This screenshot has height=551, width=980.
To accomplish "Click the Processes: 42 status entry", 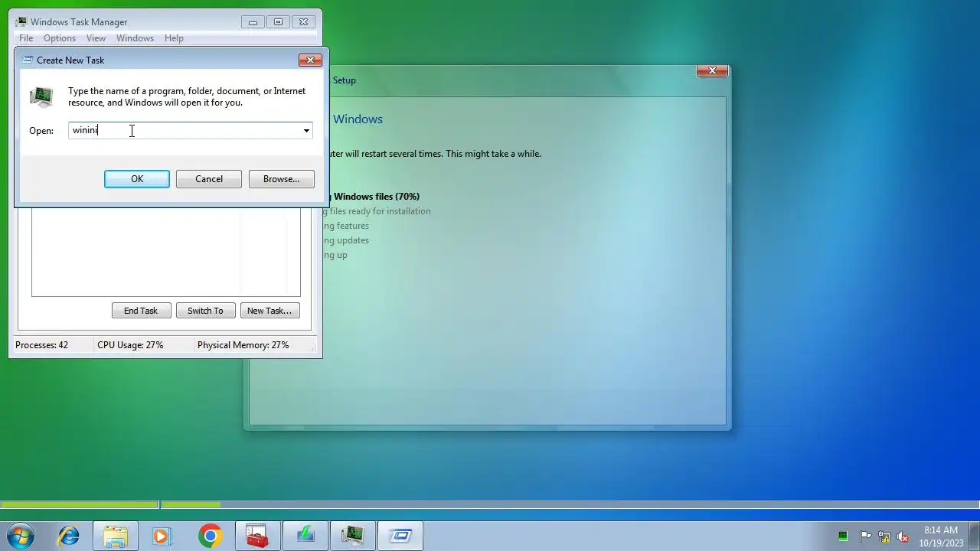I will click(x=41, y=345).
